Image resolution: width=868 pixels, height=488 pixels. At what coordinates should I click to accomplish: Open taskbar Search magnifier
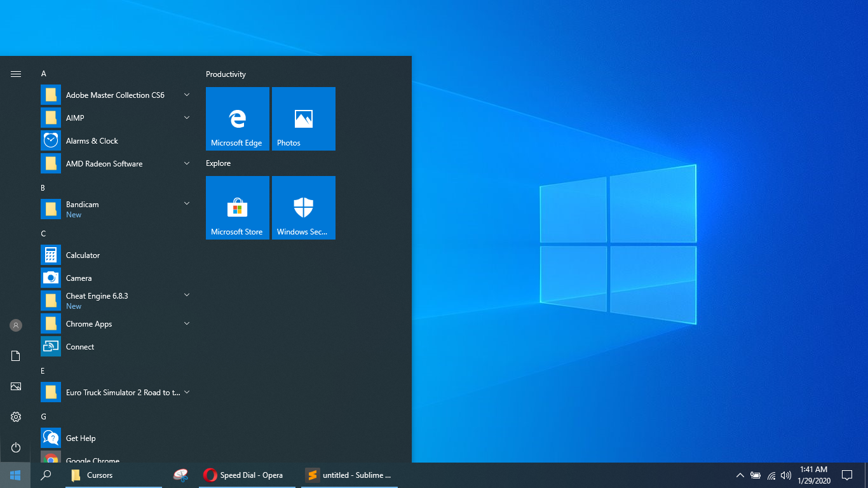click(x=46, y=475)
